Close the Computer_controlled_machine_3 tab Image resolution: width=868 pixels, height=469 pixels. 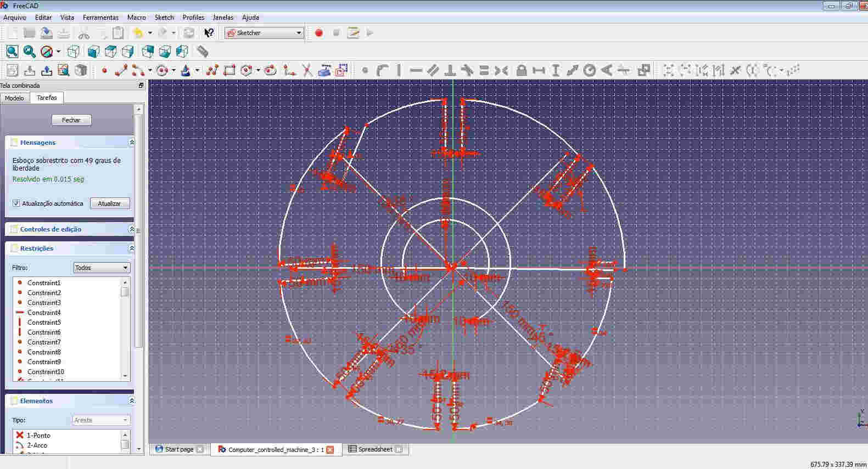pyautogui.click(x=330, y=450)
